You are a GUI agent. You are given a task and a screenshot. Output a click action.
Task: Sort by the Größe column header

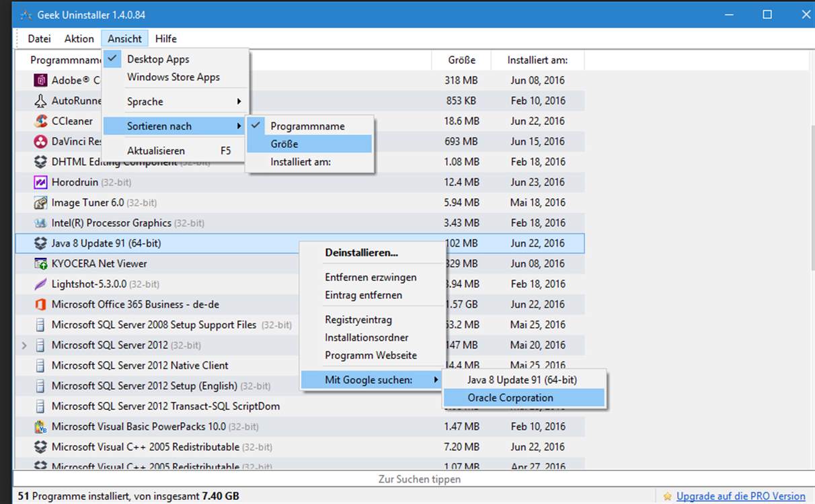[x=461, y=60]
